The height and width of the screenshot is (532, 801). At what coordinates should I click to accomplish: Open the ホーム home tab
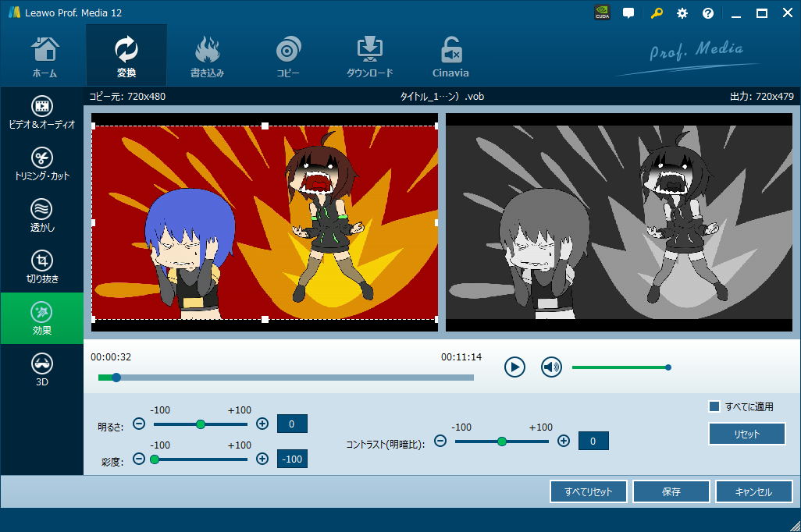[44, 57]
